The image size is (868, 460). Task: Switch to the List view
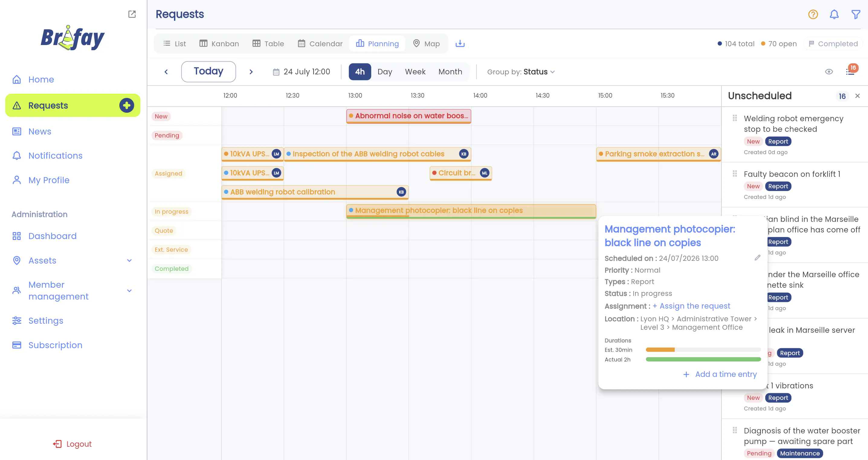tap(175, 44)
